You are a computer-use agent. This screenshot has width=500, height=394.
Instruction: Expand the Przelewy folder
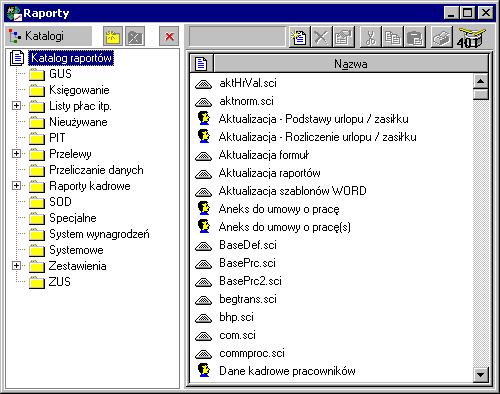[x=16, y=154]
